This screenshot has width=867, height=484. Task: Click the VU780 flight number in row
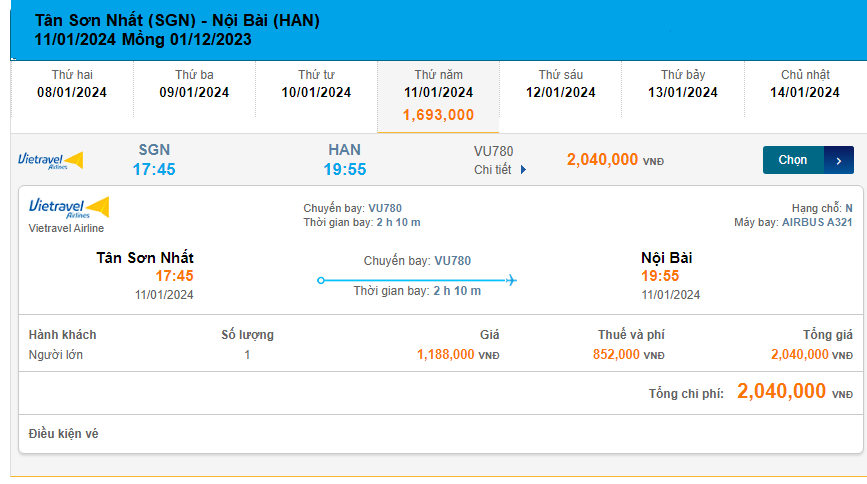[x=493, y=151]
